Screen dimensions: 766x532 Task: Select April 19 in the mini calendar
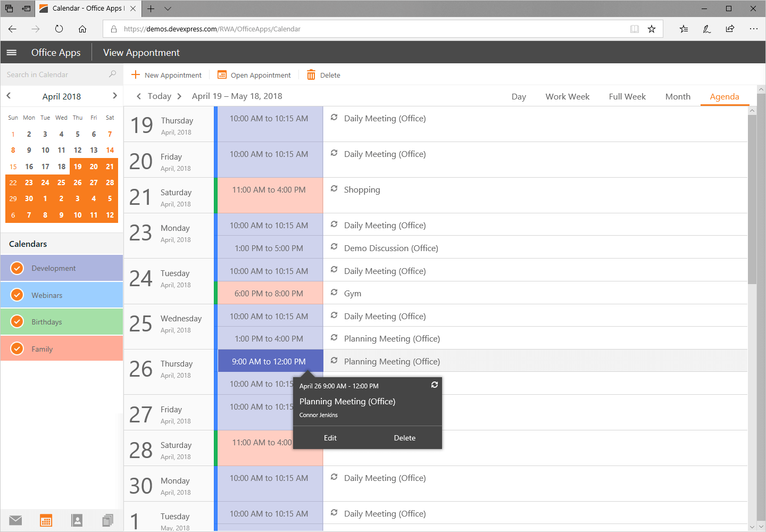[78, 167]
